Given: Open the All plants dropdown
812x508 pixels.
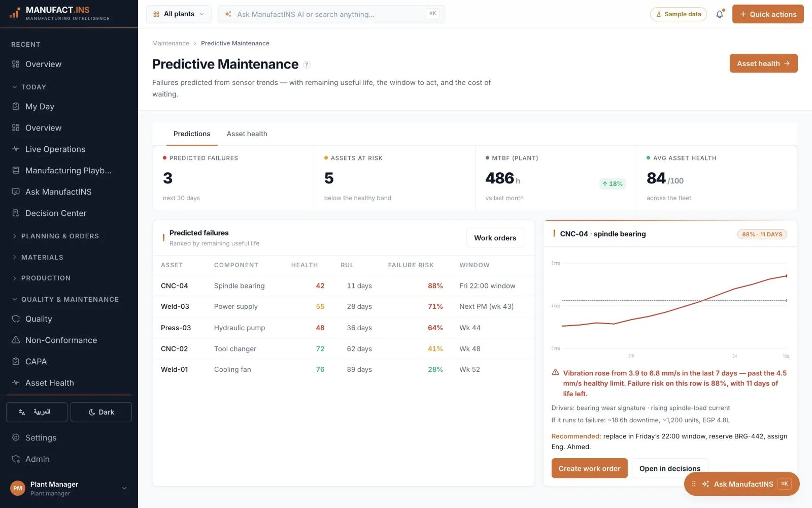Looking at the screenshot, I should coord(179,14).
